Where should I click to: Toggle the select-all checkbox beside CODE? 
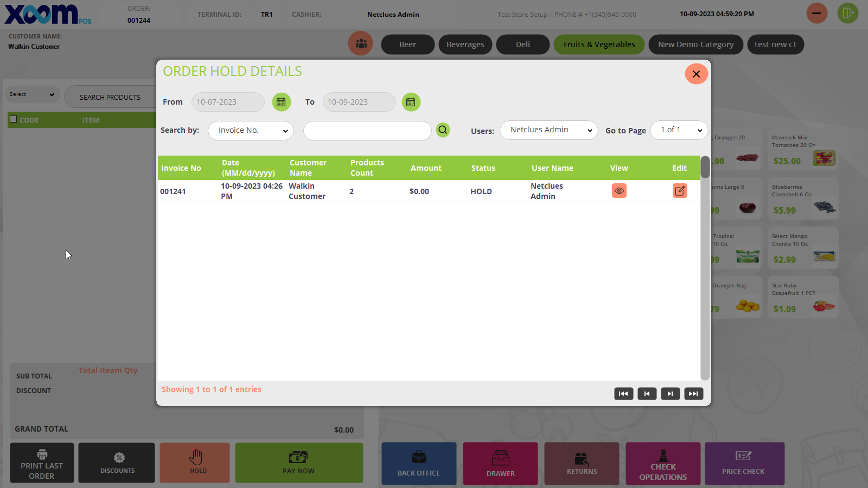pyautogui.click(x=14, y=119)
